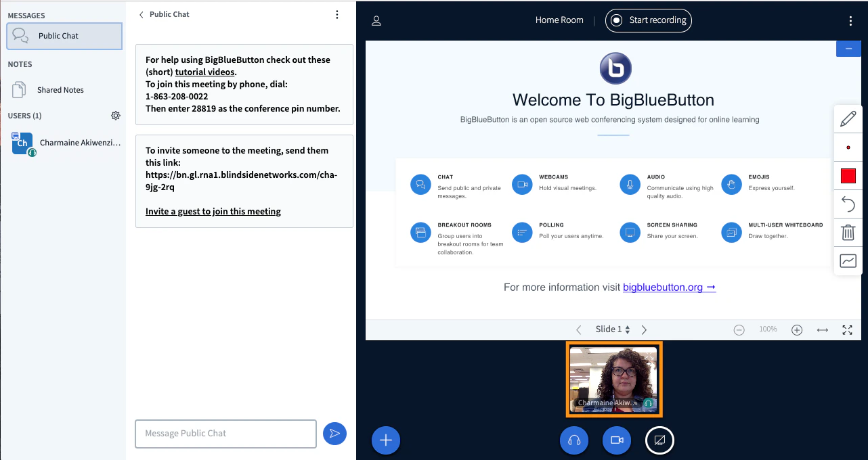868x460 pixels.
Task: Click the BigBlueButton logo on slide
Action: click(x=615, y=69)
